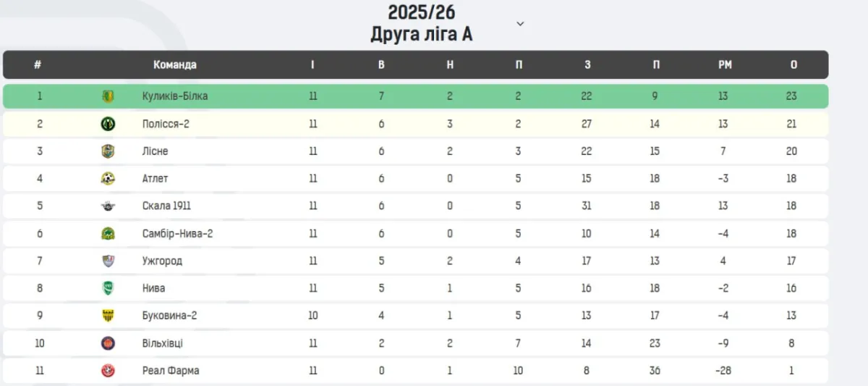Screen dimensions: 868x386
Task: Click the Нива team crest
Action: click(x=108, y=288)
